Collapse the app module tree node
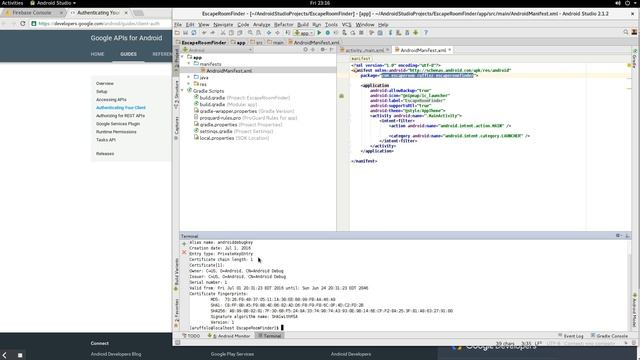 pos(182,57)
